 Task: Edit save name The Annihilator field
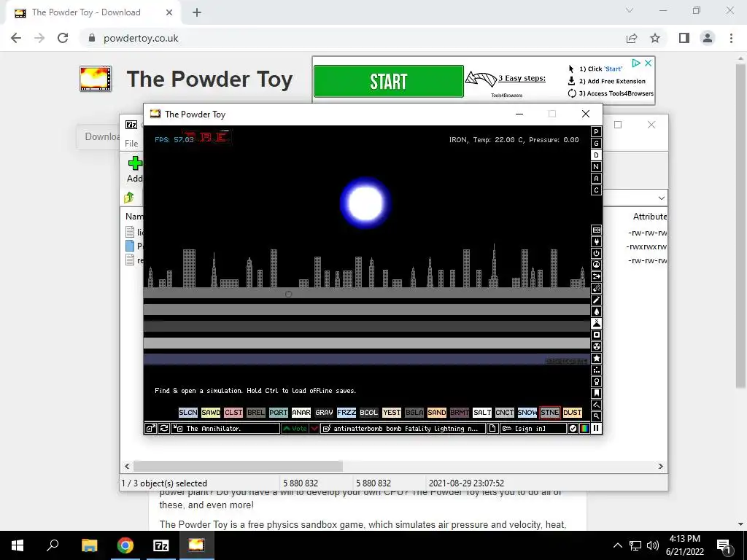226,428
